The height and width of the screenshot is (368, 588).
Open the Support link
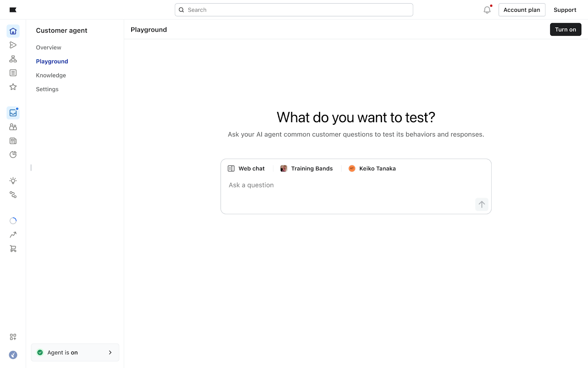[x=565, y=10]
